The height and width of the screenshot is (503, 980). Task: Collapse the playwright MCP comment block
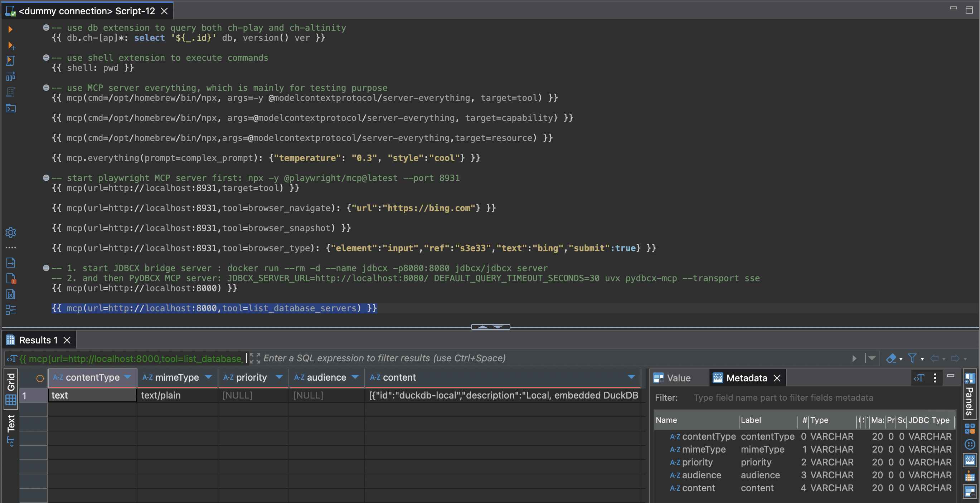click(46, 178)
